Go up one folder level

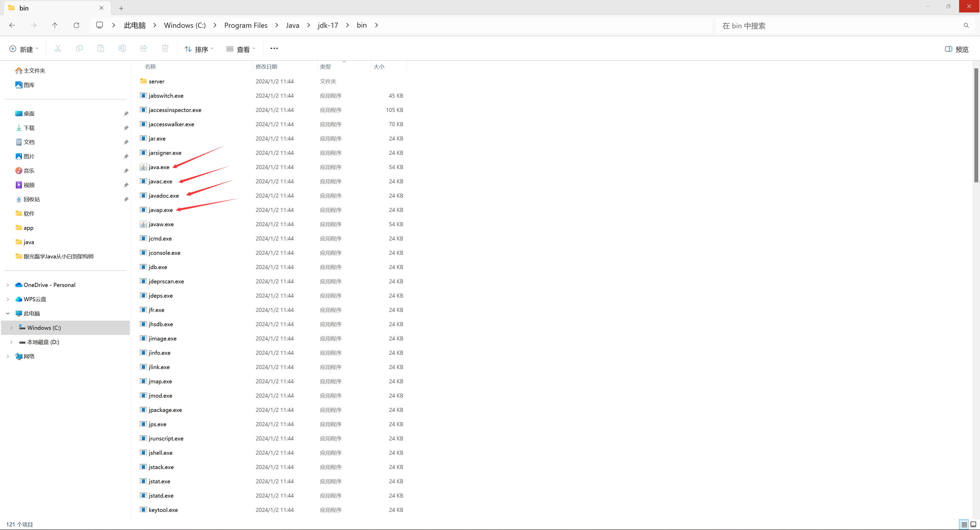55,25
